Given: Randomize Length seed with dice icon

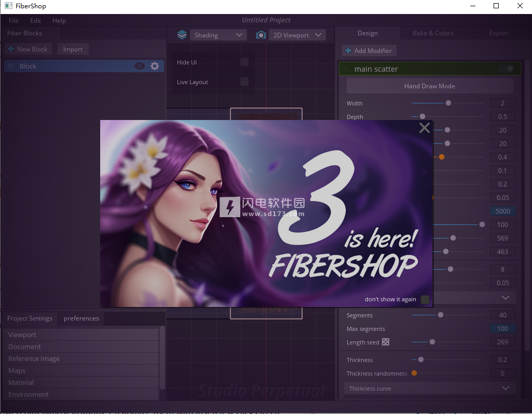Looking at the screenshot, I should tap(386, 342).
